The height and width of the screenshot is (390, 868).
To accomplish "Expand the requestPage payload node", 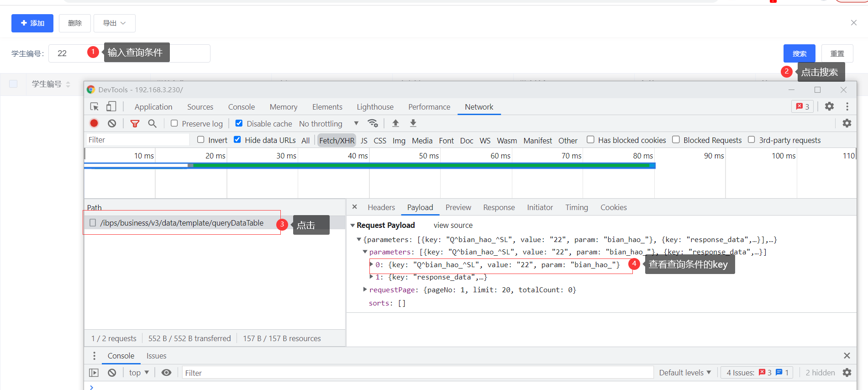I will [x=365, y=290].
